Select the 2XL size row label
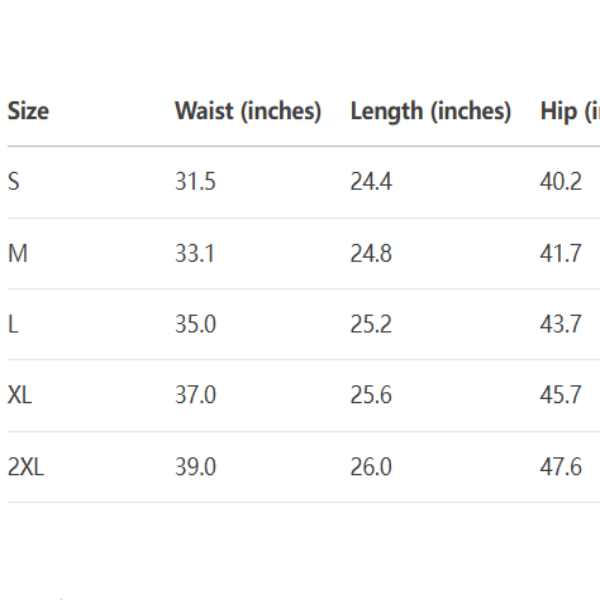Image resolution: width=600 pixels, height=600 pixels. (26, 467)
